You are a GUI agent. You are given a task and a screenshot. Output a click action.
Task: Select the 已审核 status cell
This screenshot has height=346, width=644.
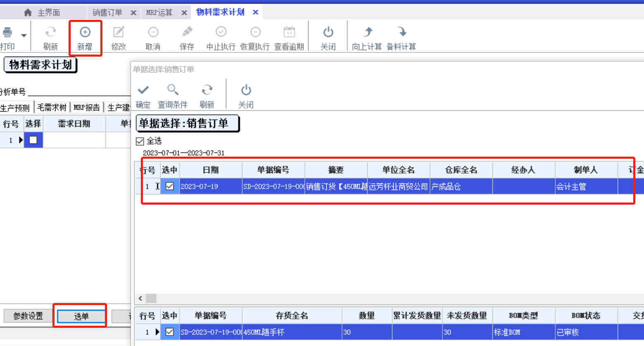coord(586,332)
